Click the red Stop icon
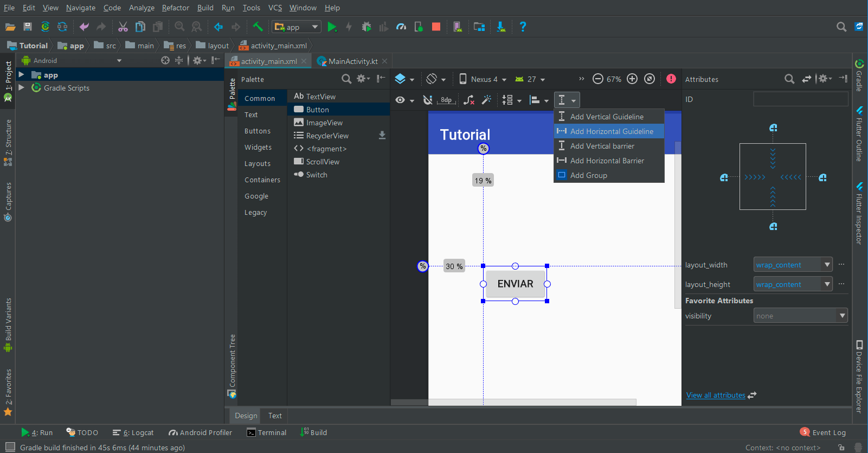The height and width of the screenshot is (453, 868). click(x=436, y=27)
